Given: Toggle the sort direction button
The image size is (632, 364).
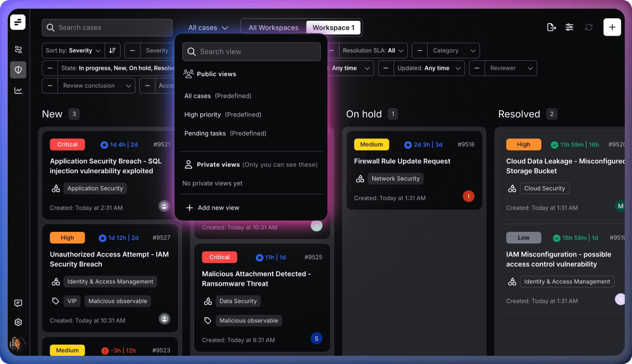Looking at the screenshot, I should [112, 51].
